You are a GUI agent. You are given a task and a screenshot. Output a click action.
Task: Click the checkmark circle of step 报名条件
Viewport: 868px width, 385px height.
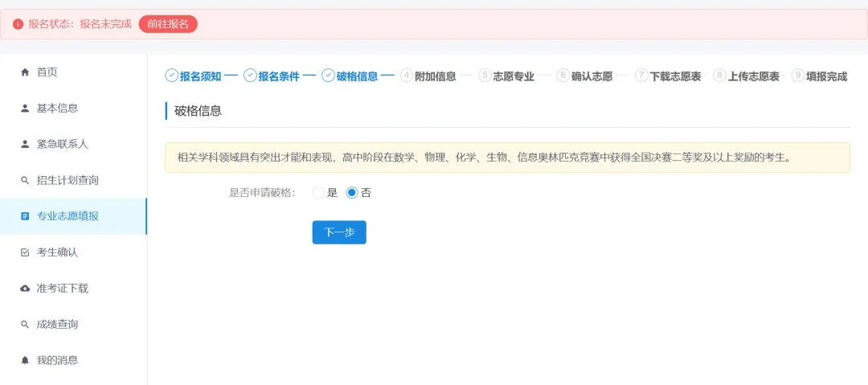point(250,76)
